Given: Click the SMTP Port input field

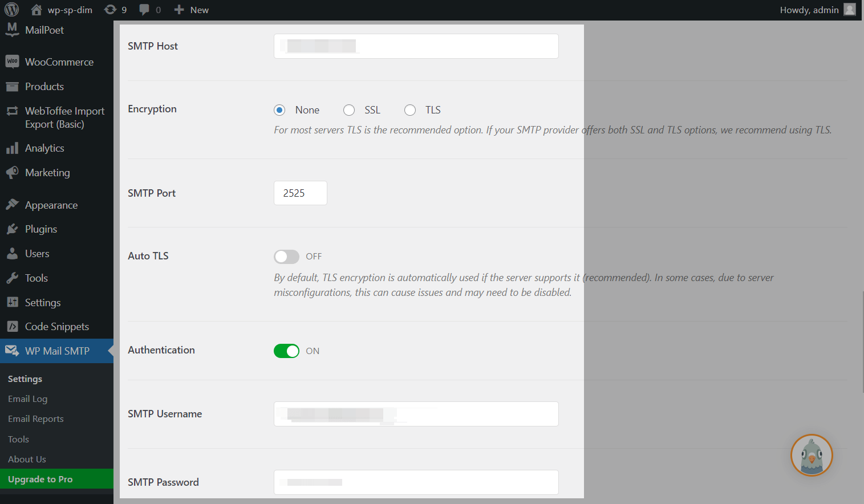Looking at the screenshot, I should (x=300, y=193).
